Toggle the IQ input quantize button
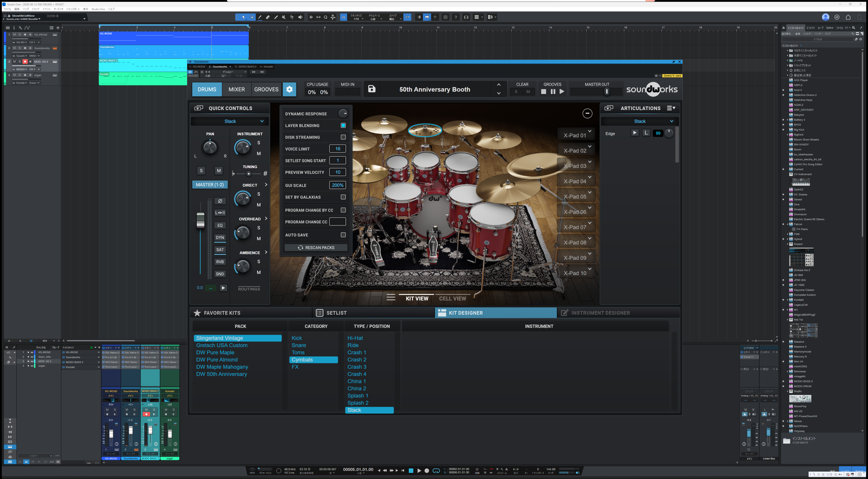The image size is (868, 479). pos(343,17)
